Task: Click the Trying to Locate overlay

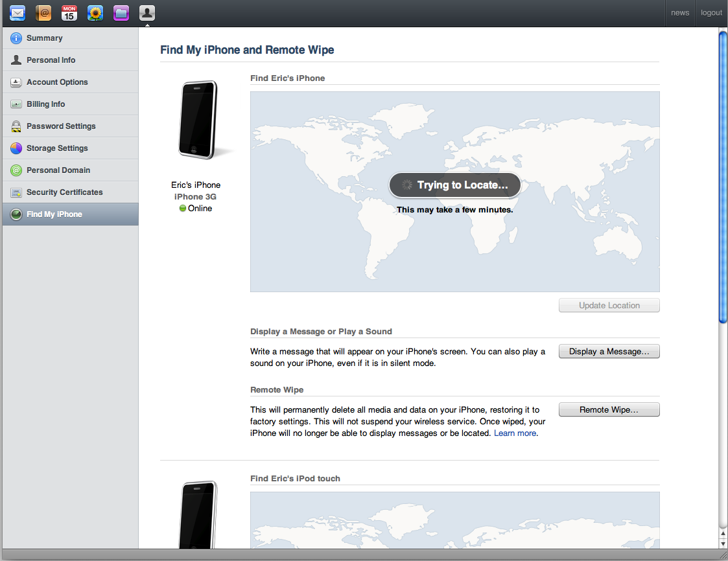Action: (x=455, y=185)
